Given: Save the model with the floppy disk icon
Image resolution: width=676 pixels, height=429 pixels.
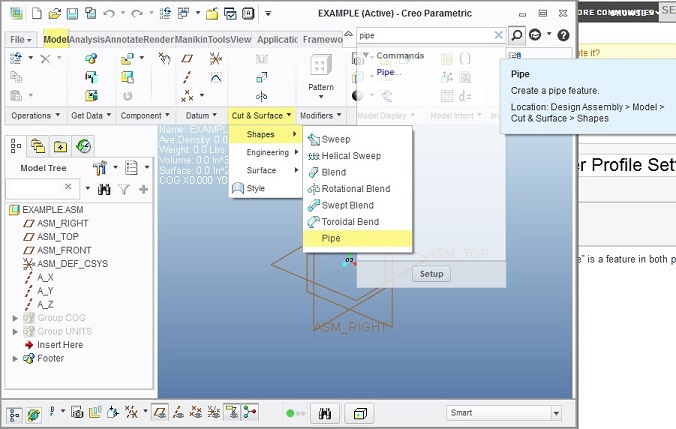Looking at the screenshot, I should coord(72,14).
